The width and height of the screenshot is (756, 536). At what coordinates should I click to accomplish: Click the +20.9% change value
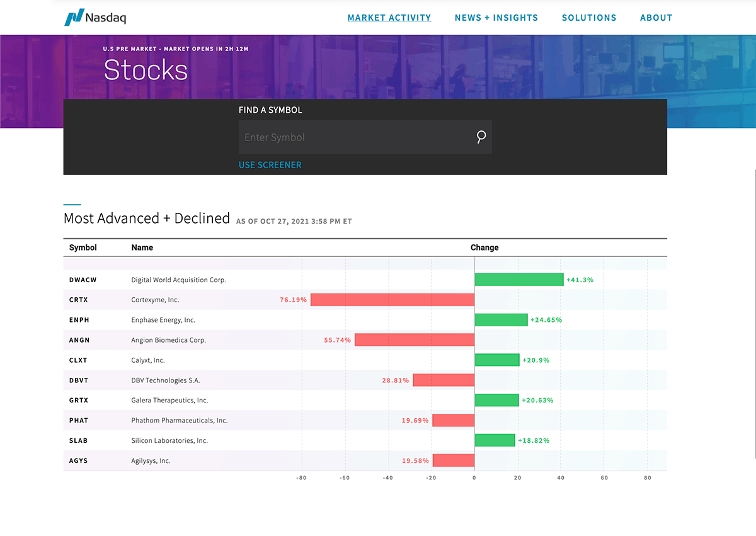click(536, 360)
